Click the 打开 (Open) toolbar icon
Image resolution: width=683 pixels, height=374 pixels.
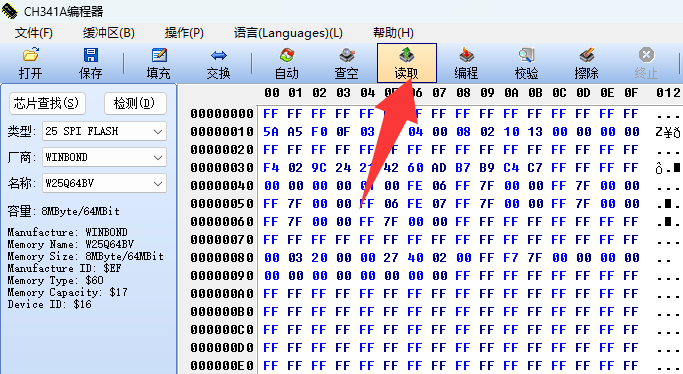(30, 55)
